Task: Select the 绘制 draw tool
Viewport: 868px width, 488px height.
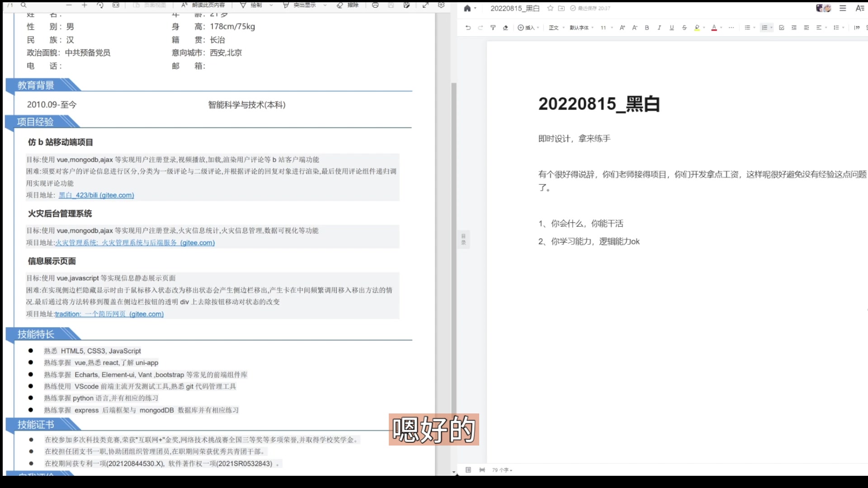Action: pyautogui.click(x=251, y=5)
